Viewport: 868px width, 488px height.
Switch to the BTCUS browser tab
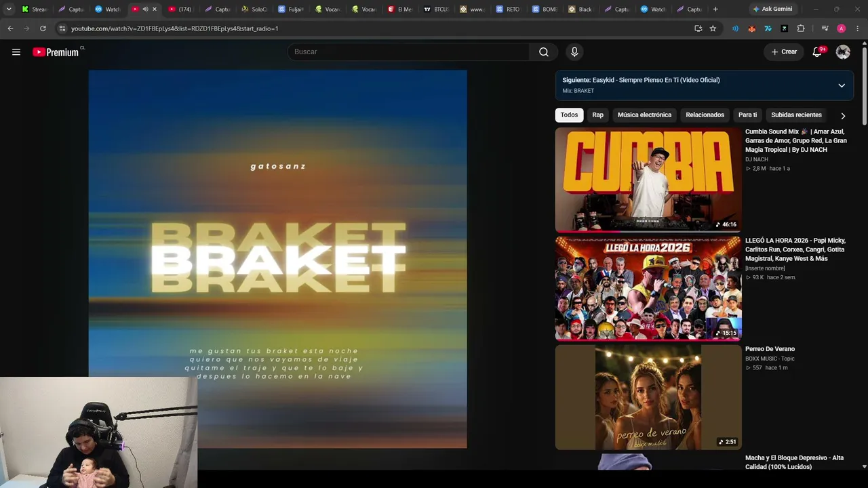click(437, 9)
